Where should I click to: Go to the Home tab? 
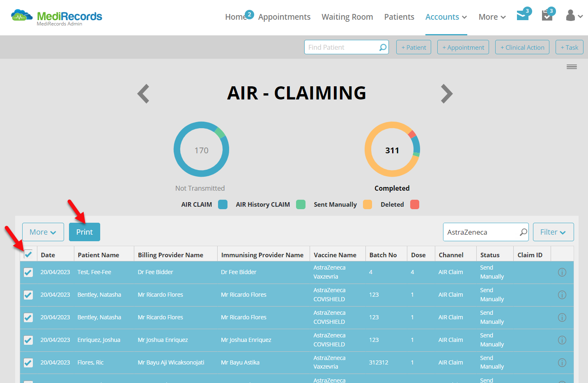pos(236,17)
